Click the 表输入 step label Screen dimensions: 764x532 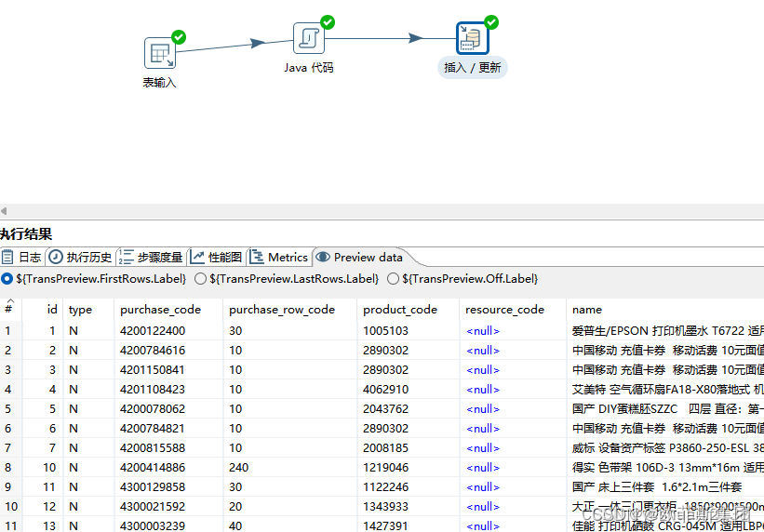point(159,83)
